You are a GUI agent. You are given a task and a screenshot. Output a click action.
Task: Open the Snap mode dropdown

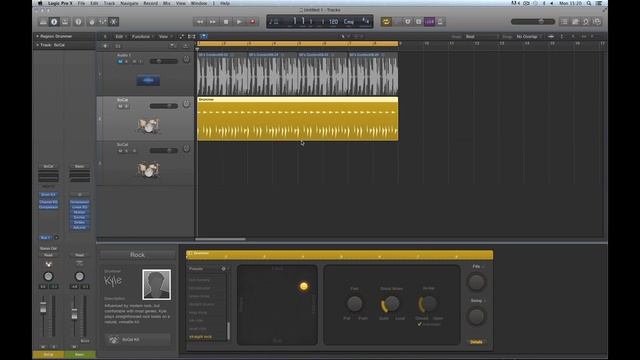(482, 36)
